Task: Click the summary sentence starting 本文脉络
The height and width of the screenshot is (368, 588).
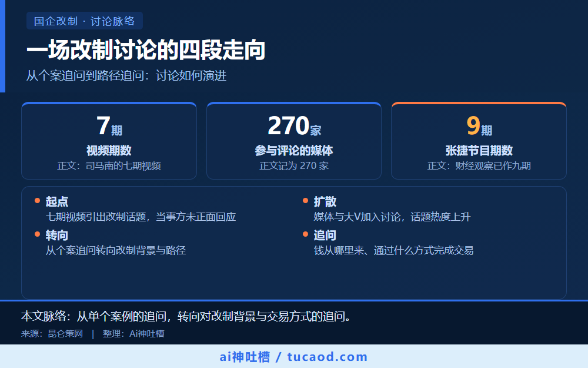Action: [x=186, y=316]
